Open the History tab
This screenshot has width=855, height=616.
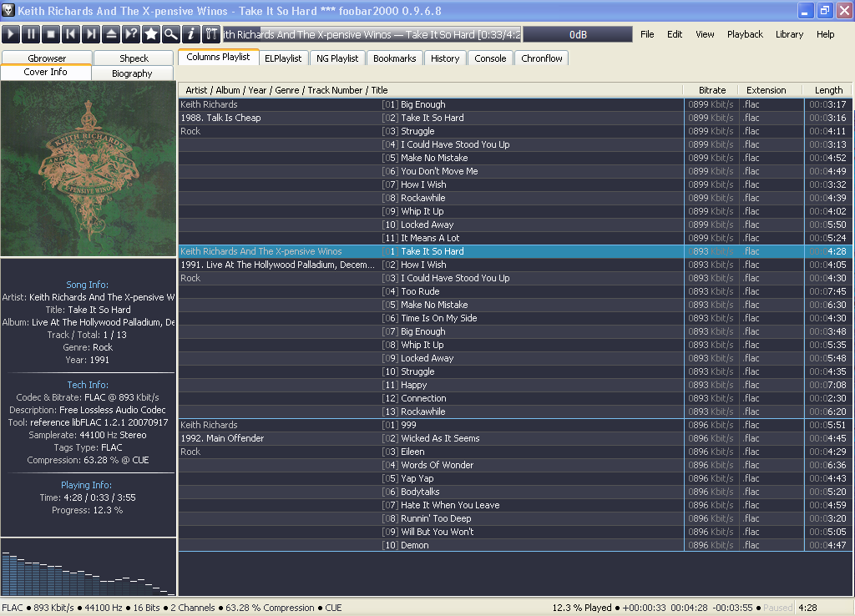[x=445, y=58]
